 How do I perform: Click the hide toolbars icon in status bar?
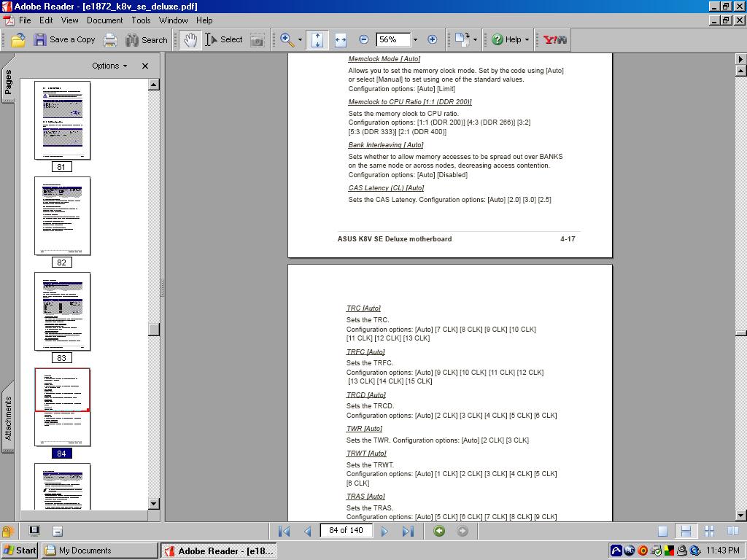(57, 531)
